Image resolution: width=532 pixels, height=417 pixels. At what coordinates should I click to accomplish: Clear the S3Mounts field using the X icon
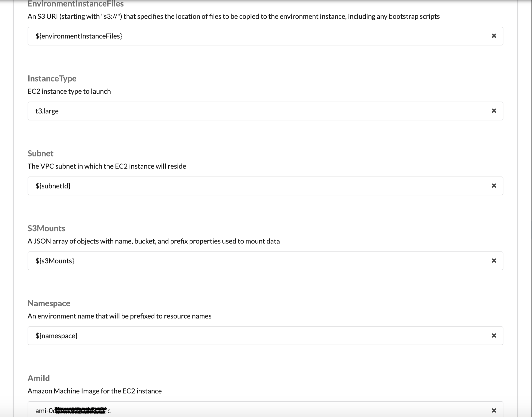(x=494, y=261)
